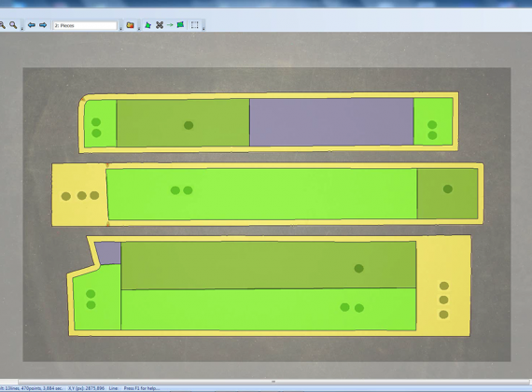Screen dimensions: 532x392
Task: Expand toolbar options arrow after Pieces box
Action: tap(120, 29)
